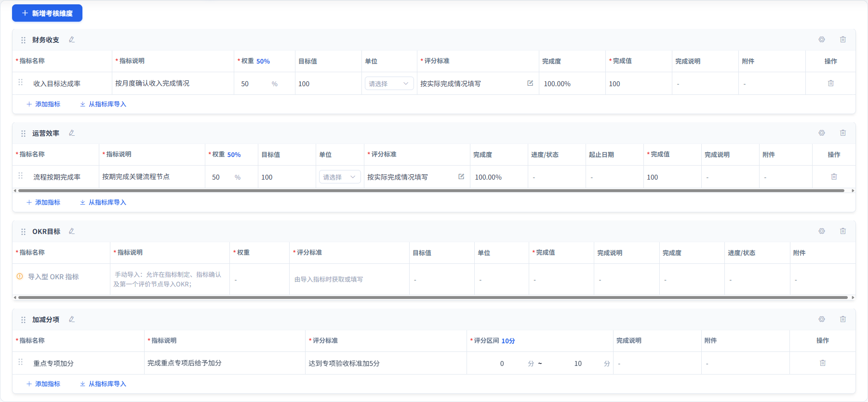
Task: Delete the 加减分项 dimension
Action: (843, 319)
